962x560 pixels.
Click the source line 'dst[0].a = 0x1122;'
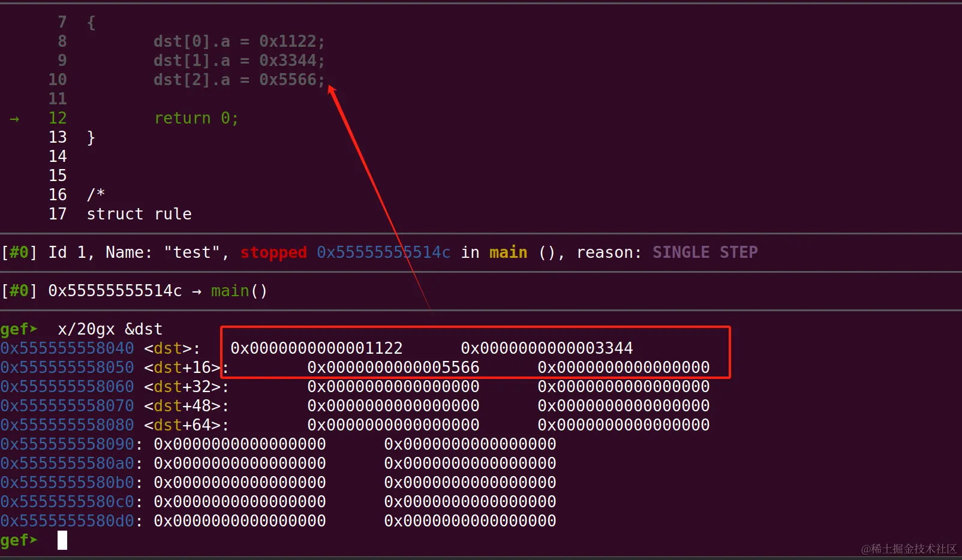click(x=239, y=41)
